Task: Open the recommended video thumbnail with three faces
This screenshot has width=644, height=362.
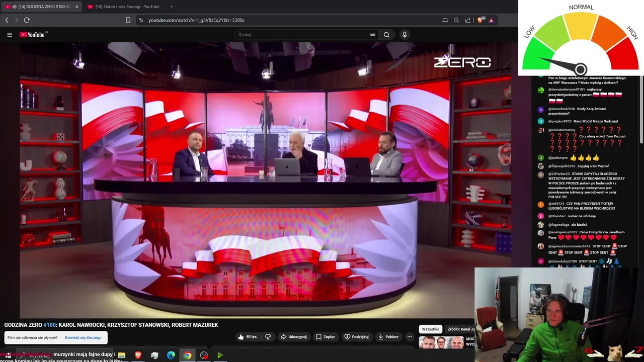Action: click(x=441, y=343)
